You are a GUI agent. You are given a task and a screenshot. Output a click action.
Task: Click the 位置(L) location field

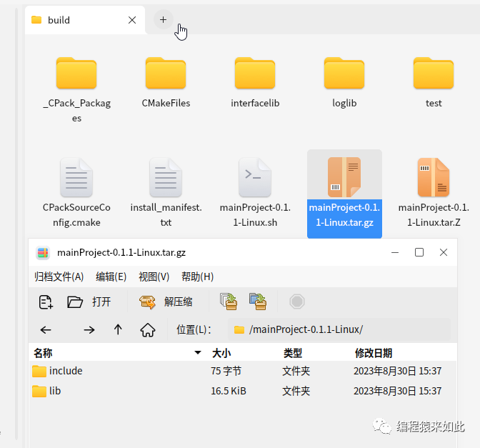339,329
